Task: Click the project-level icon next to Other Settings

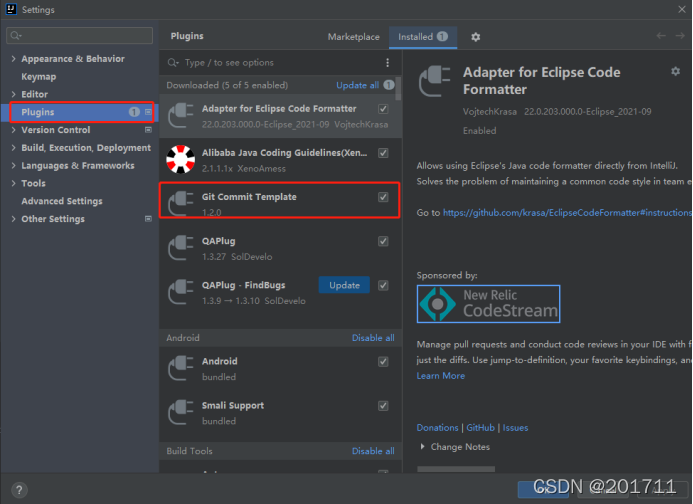Action: [148, 219]
